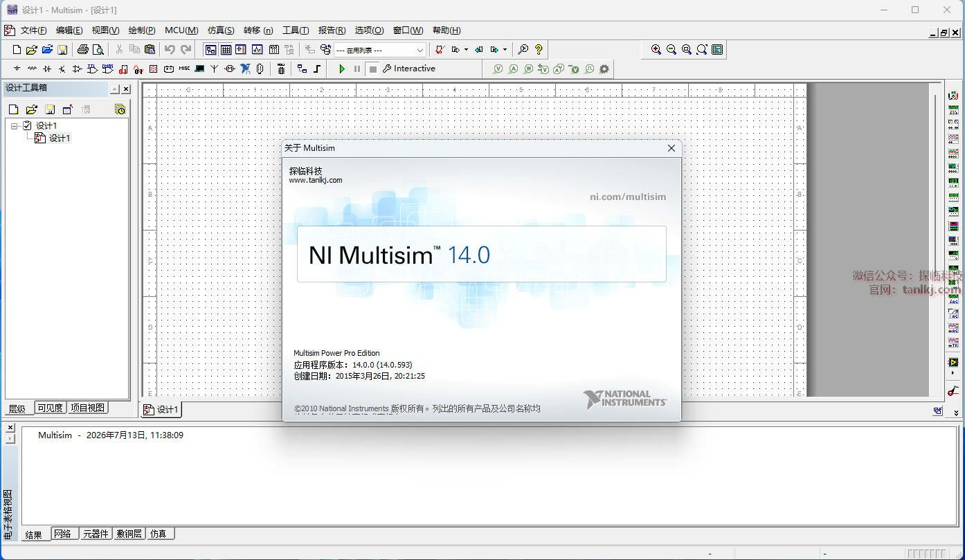Open the MISC component group

tap(184, 69)
